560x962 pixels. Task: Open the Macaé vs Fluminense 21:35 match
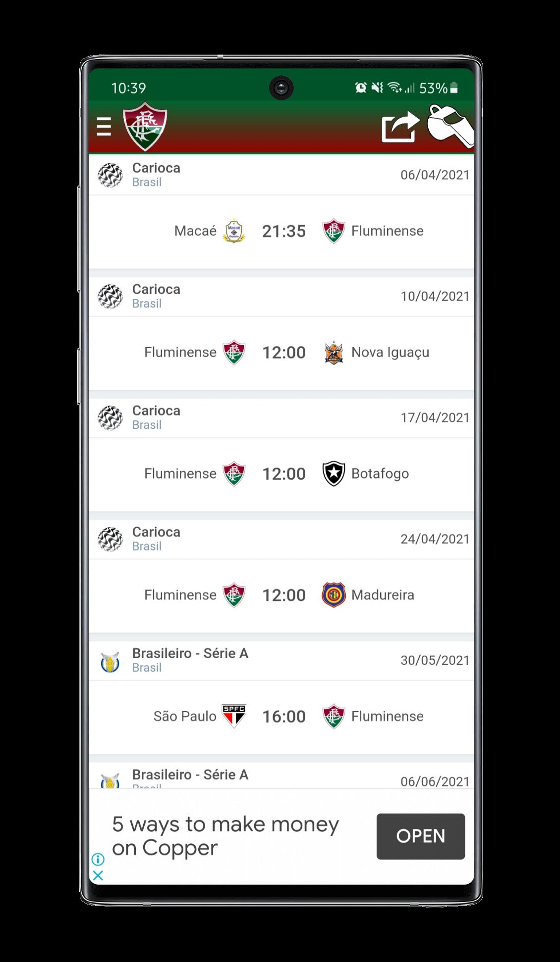pos(281,232)
